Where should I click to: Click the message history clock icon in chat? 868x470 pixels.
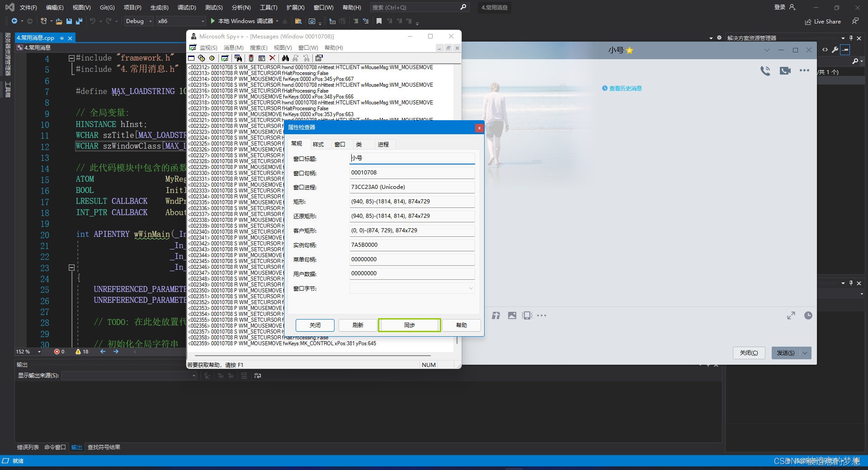[808, 315]
